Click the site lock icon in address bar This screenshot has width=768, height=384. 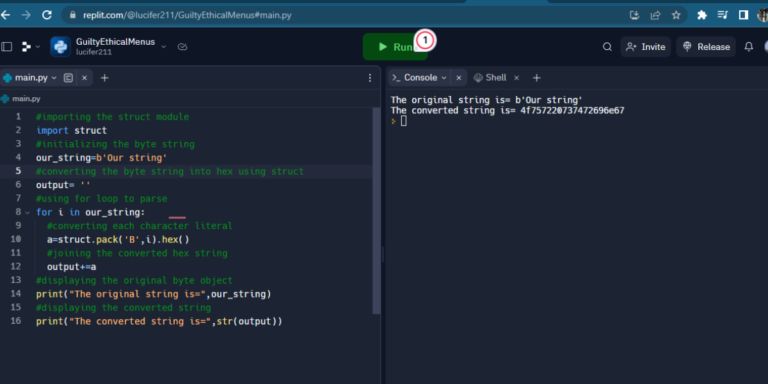point(73,15)
